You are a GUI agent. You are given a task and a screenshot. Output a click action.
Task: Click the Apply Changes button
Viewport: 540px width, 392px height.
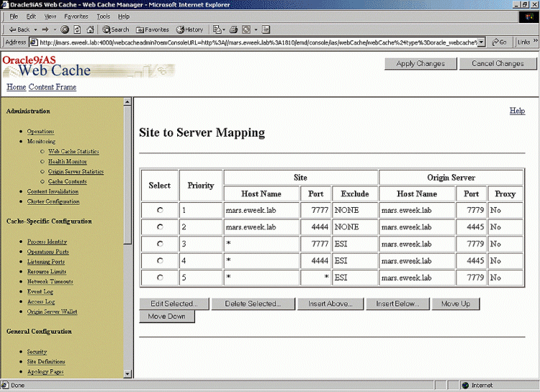[420, 64]
